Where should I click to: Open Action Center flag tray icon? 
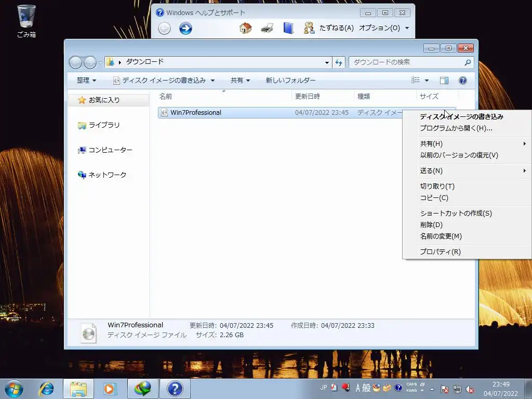coord(445,389)
